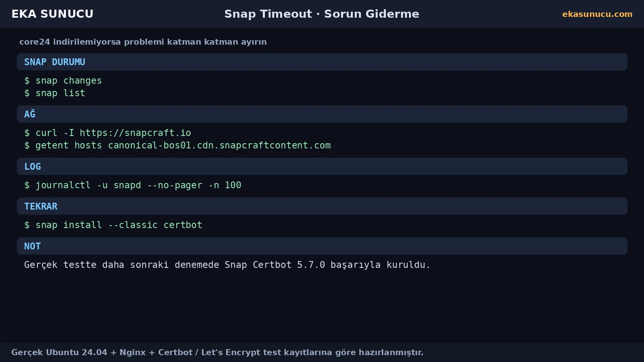
Task: Click the getent hosts command line
Action: (178, 146)
